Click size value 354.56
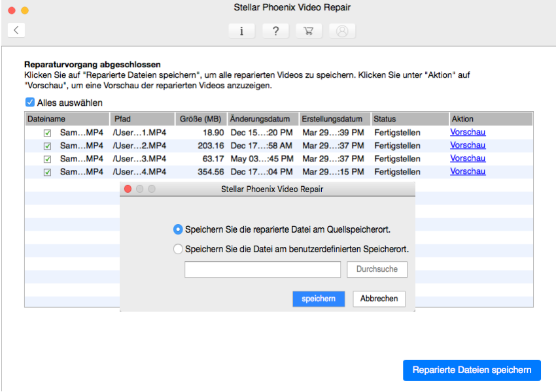This screenshot has height=392, width=556. coord(211,172)
